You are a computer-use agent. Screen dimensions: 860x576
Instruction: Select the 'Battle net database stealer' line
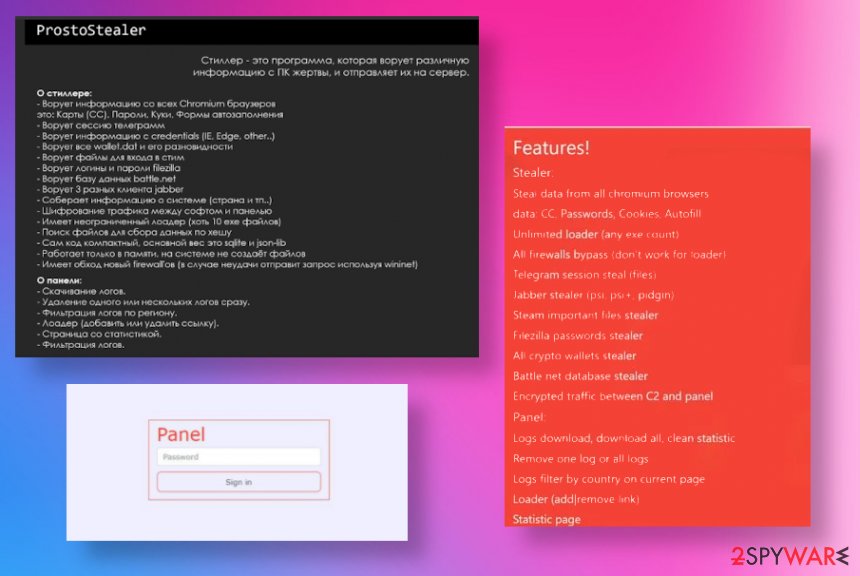click(580, 376)
